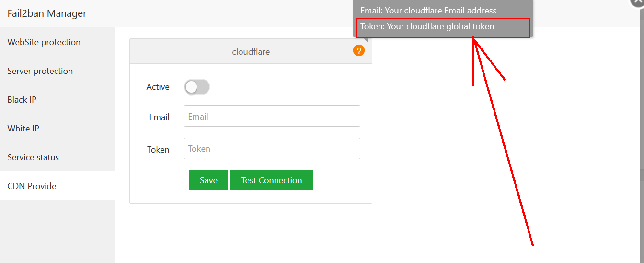Switch to Server protection tab
This screenshot has width=644, height=263.
(40, 71)
